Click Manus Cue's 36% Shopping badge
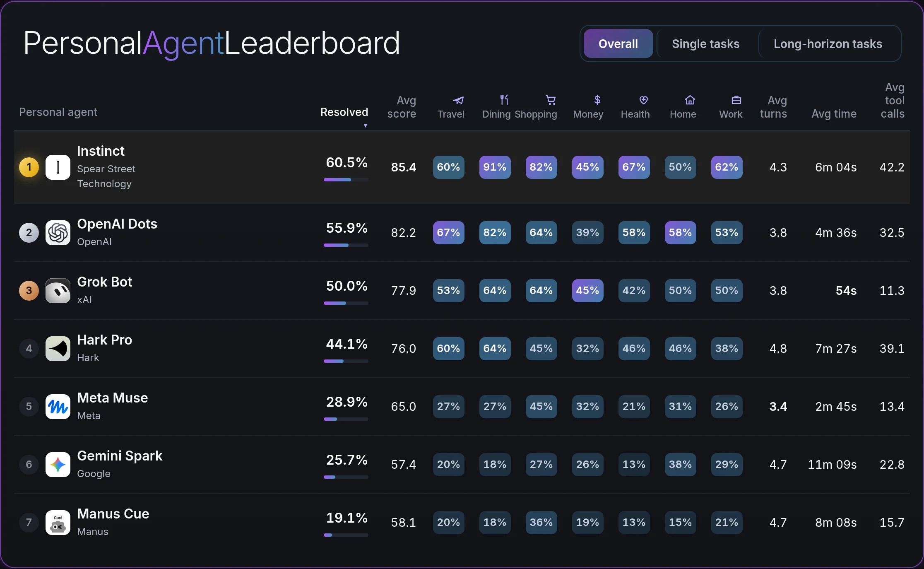Viewport: 924px width, 569px height. pos(541,523)
